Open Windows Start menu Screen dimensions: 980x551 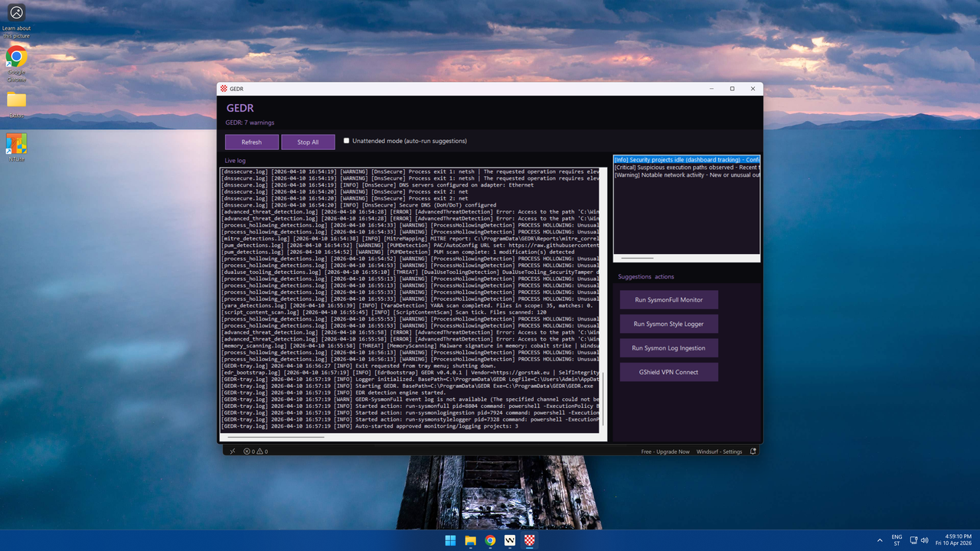[450, 540]
